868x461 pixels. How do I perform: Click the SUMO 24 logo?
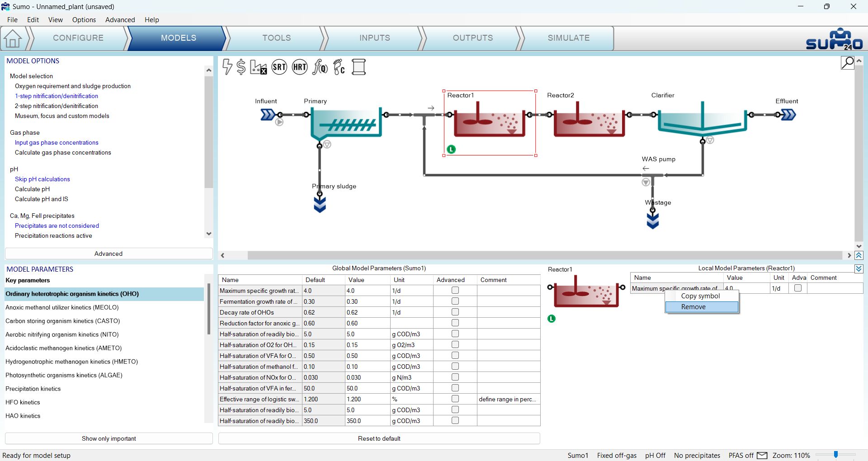tap(834, 39)
